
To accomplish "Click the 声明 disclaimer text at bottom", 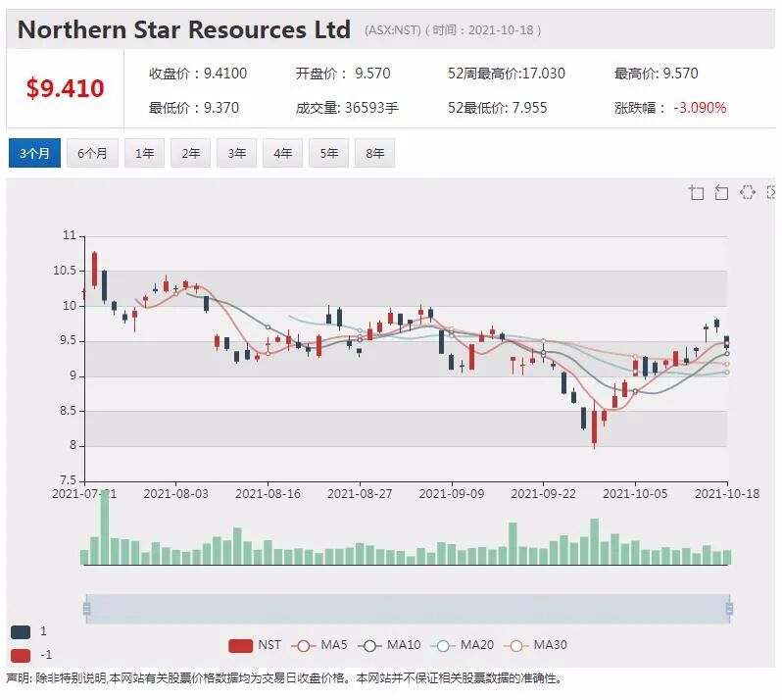I will [x=283, y=678].
